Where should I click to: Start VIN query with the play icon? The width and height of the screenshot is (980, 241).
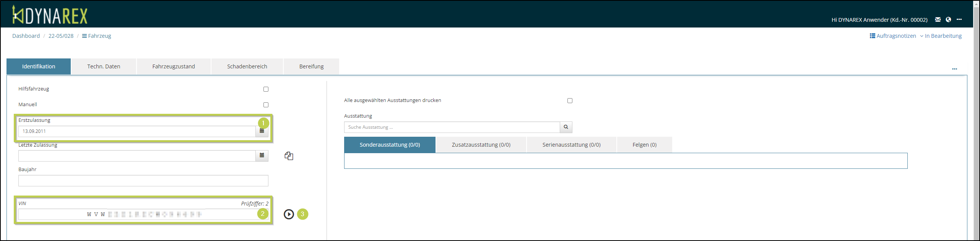[x=289, y=214]
